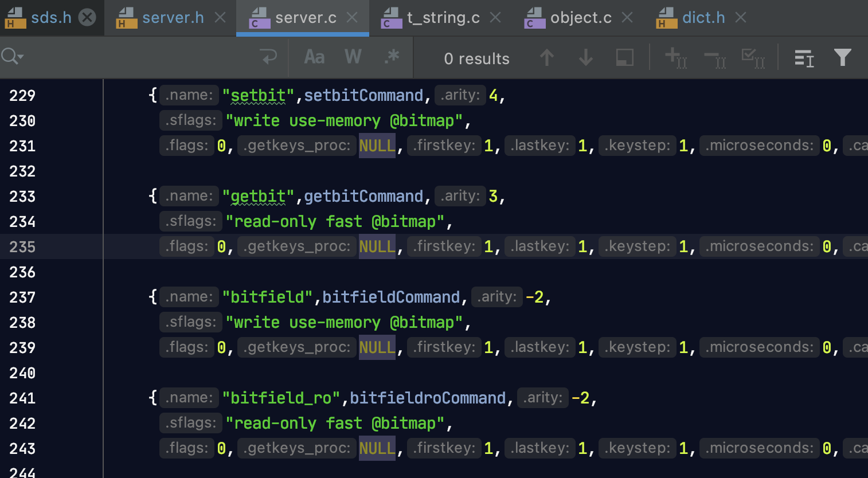The image size is (868, 478).
Task: Click NULL on line 231
Action: 377,146
